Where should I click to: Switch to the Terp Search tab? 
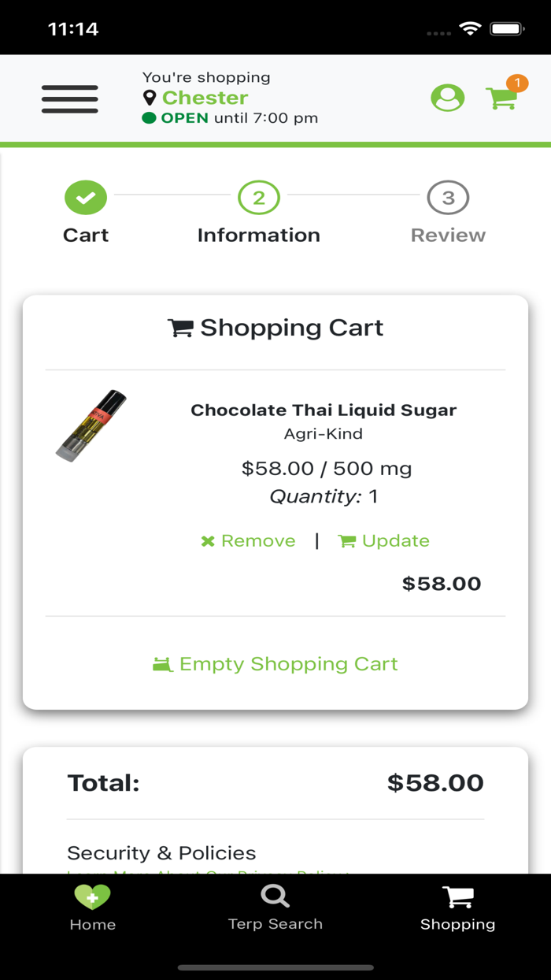[x=275, y=908]
